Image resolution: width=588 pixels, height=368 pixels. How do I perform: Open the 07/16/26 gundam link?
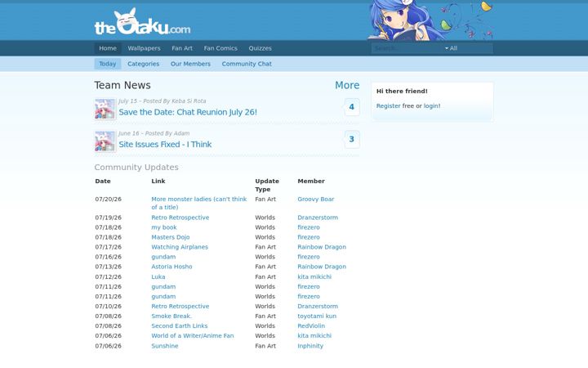coord(163,257)
